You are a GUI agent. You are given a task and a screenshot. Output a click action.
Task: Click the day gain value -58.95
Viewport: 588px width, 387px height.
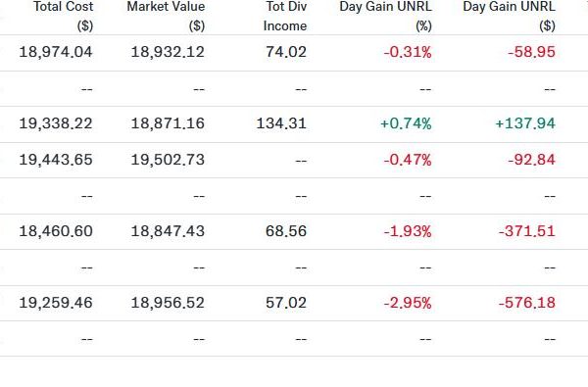531,52
